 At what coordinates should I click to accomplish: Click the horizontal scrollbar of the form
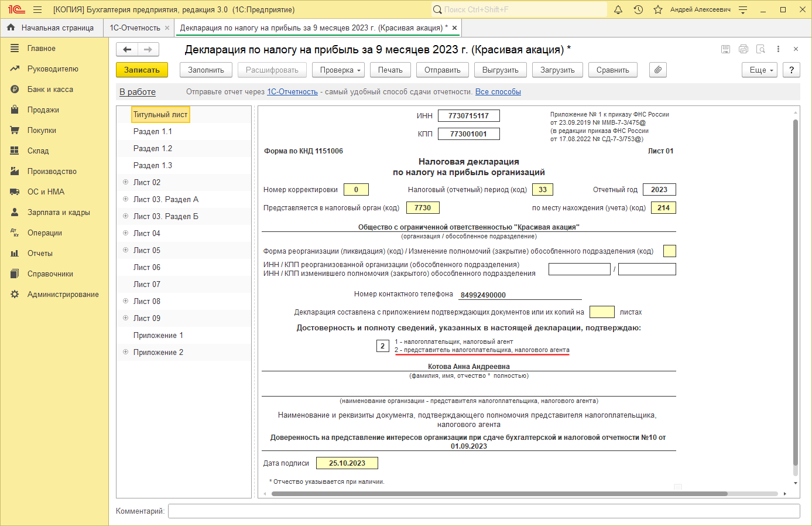pos(499,494)
